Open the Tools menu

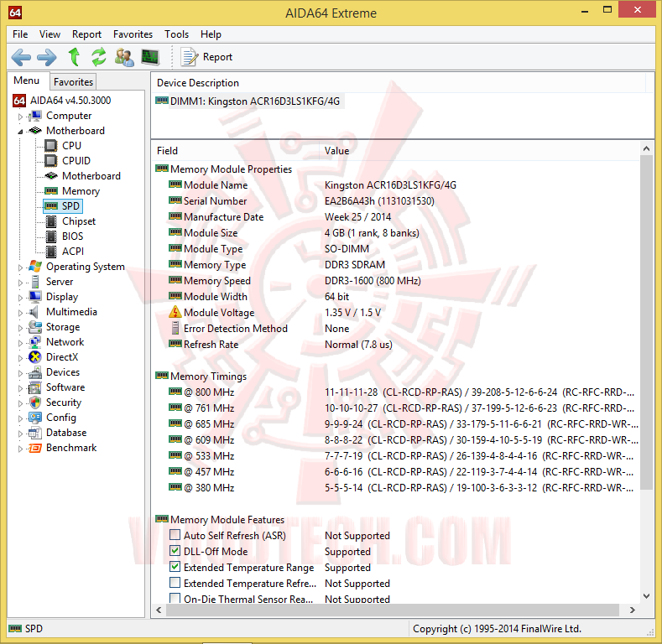click(x=176, y=34)
